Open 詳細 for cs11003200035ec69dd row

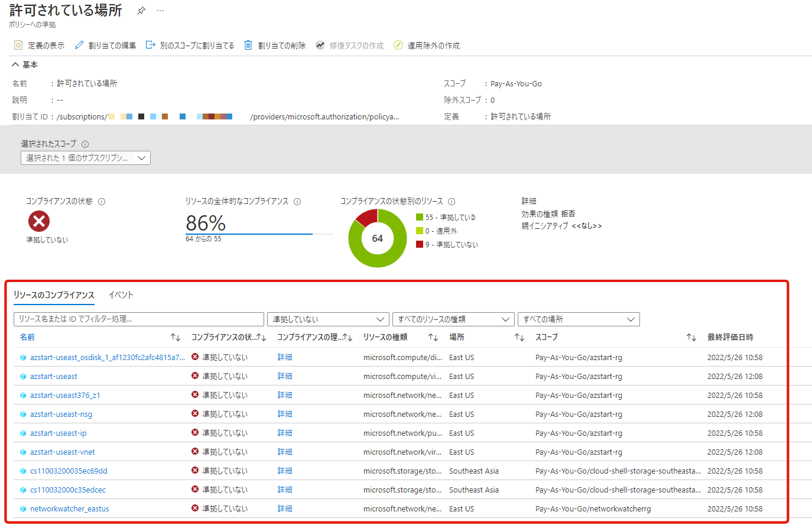285,471
